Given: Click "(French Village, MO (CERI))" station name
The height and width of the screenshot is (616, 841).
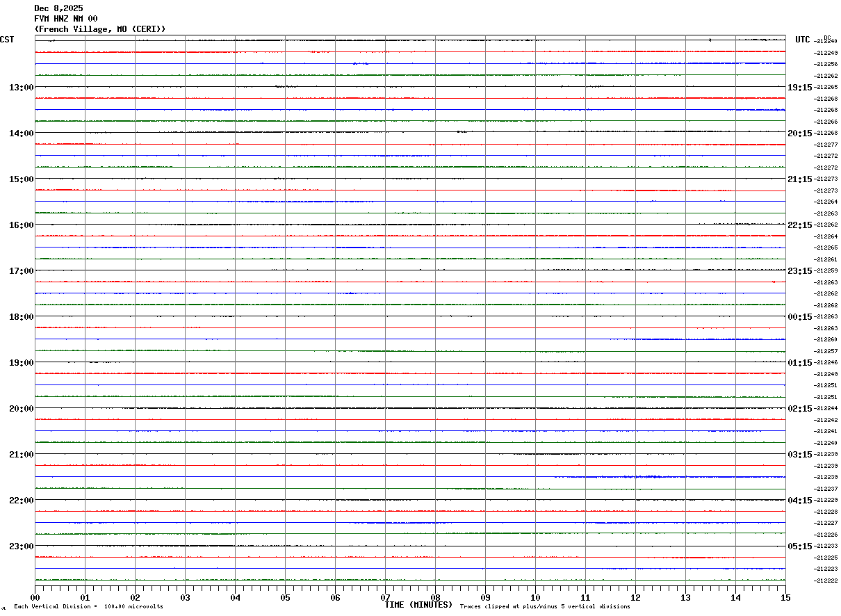Looking at the screenshot, I should (x=100, y=29).
